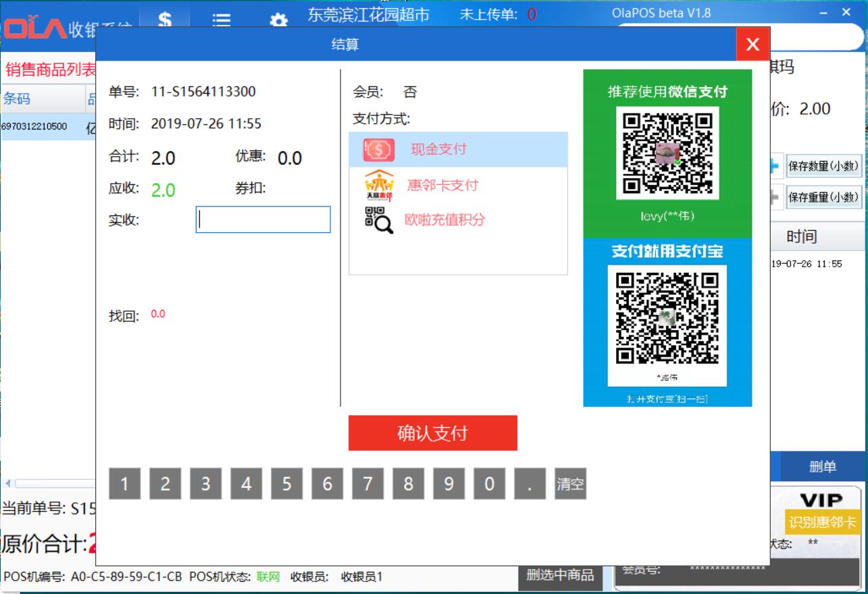Viewport: 868px width, 594px height.
Task: Click order number 11-S1564113300 text
Action: pyautogui.click(x=203, y=92)
